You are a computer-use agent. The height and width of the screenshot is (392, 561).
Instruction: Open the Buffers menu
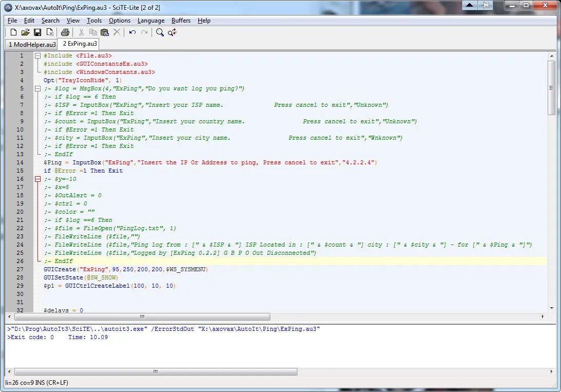point(181,21)
